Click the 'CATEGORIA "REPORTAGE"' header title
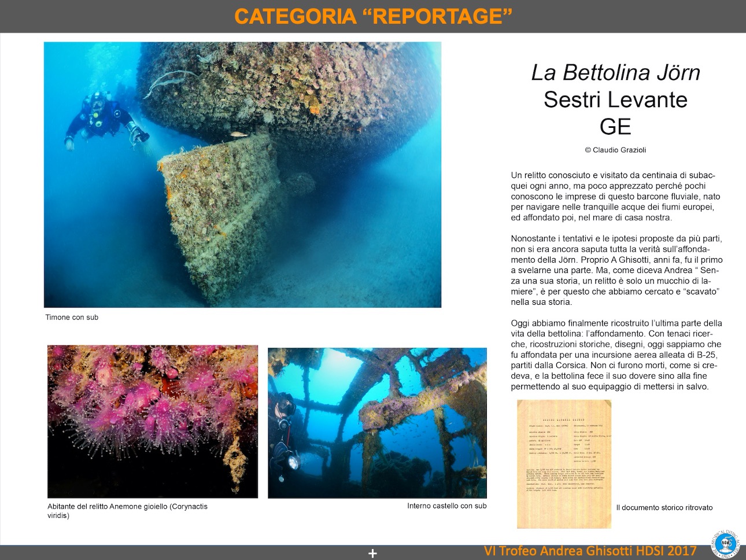 pyautogui.click(x=373, y=16)
